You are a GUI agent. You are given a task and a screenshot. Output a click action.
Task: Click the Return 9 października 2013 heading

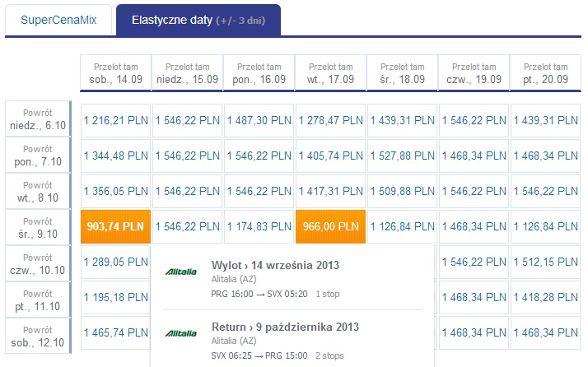[x=285, y=328]
